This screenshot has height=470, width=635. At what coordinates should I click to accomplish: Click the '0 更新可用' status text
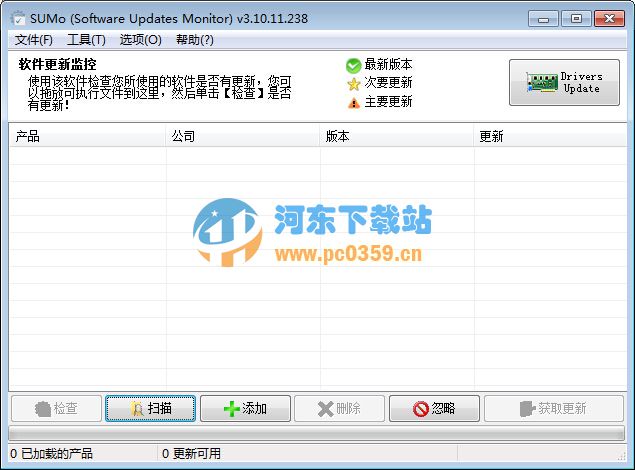point(192,453)
